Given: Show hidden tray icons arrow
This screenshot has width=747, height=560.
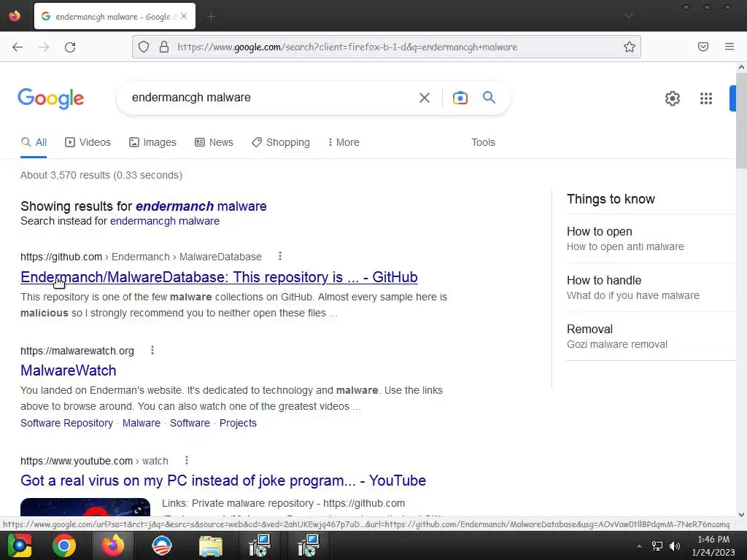Looking at the screenshot, I should point(639,546).
